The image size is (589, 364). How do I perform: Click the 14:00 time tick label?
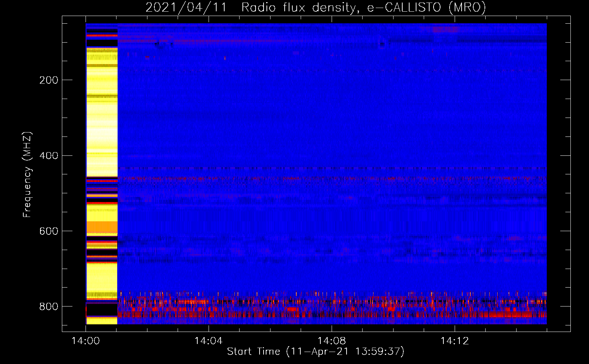pos(86,341)
